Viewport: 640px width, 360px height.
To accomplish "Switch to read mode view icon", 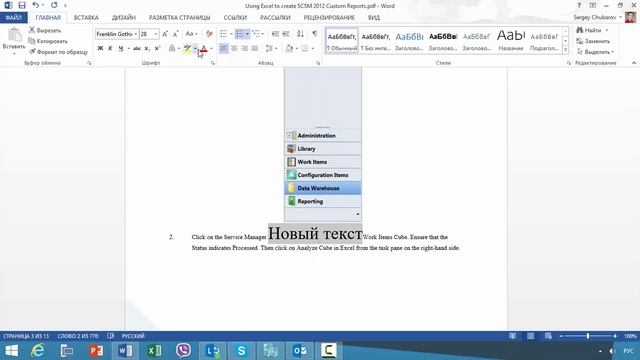I will [x=512, y=336].
